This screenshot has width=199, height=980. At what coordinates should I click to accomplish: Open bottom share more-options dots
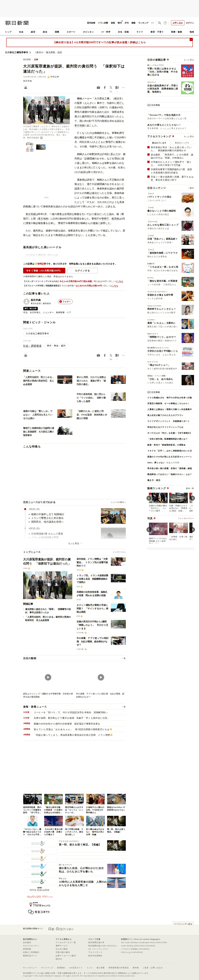click(123, 355)
